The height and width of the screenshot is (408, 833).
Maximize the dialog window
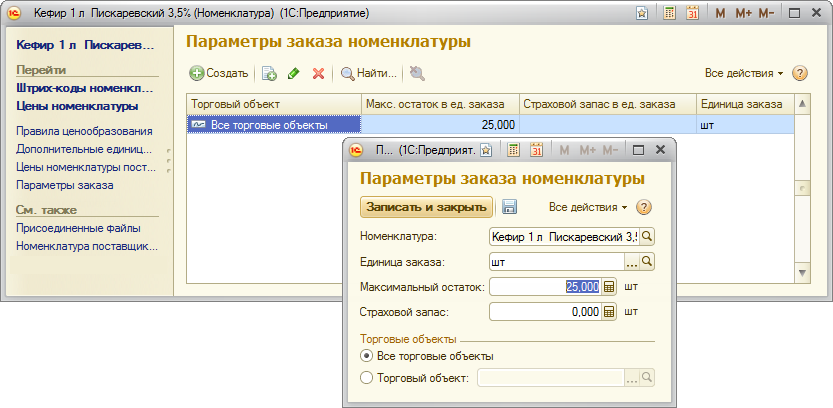point(638,150)
